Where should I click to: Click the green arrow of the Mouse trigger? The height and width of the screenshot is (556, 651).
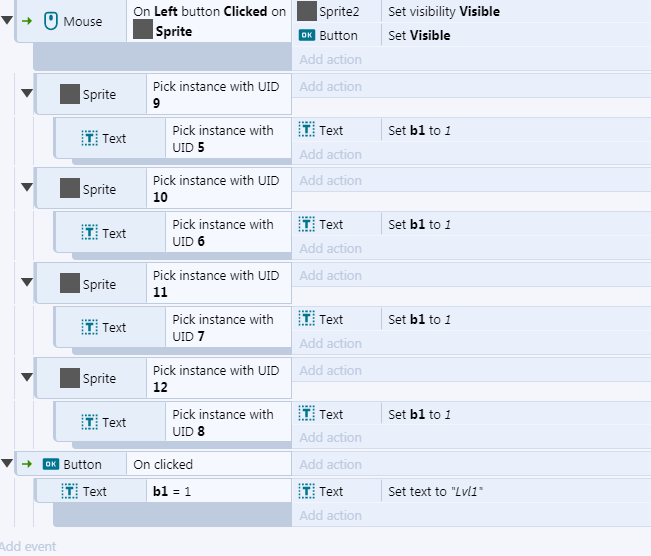click(x=27, y=21)
